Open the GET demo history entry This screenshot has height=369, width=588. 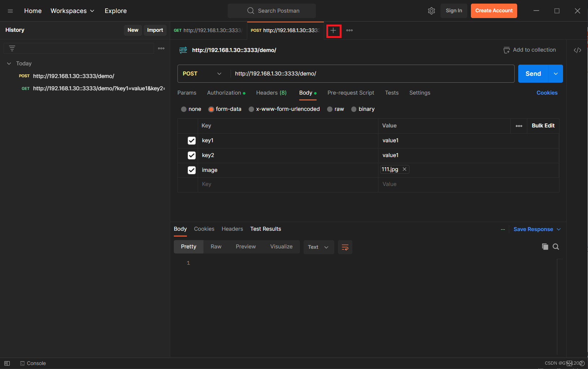point(85,88)
